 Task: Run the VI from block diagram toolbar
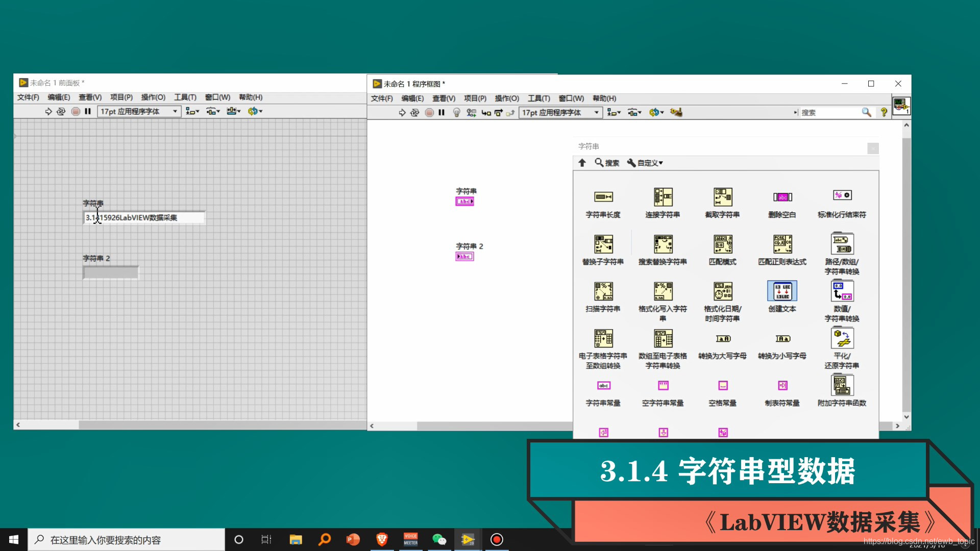402,113
